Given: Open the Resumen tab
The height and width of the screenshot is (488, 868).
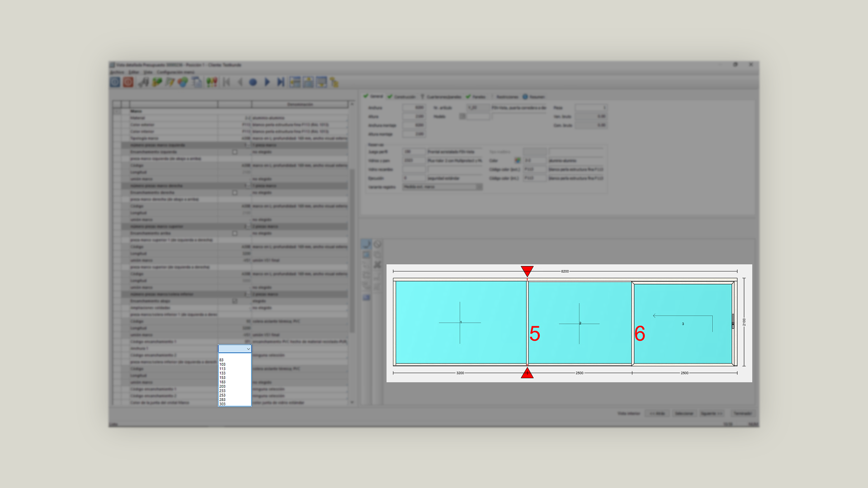Looking at the screenshot, I should [534, 97].
